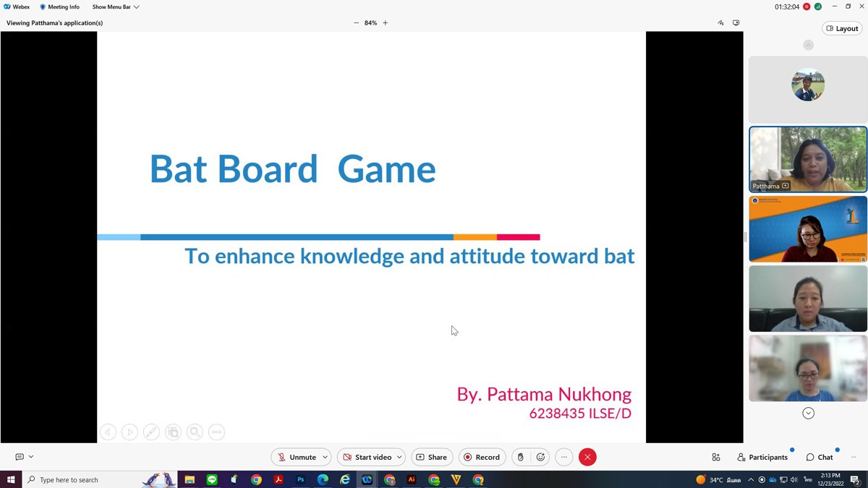Viewport: 868px width, 488px height.
Task: Select Patthama's video thumbnail
Action: coord(807,159)
